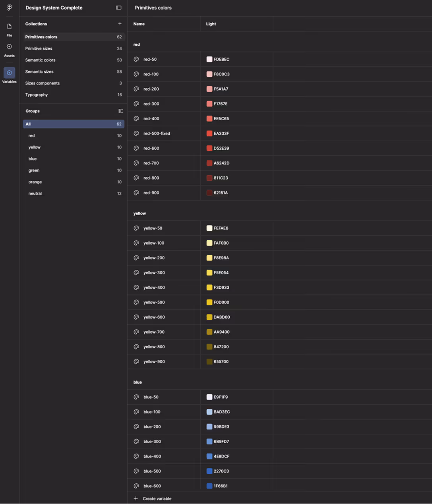
Task: Open the Assets panel in left rail
Action: (x=10, y=50)
